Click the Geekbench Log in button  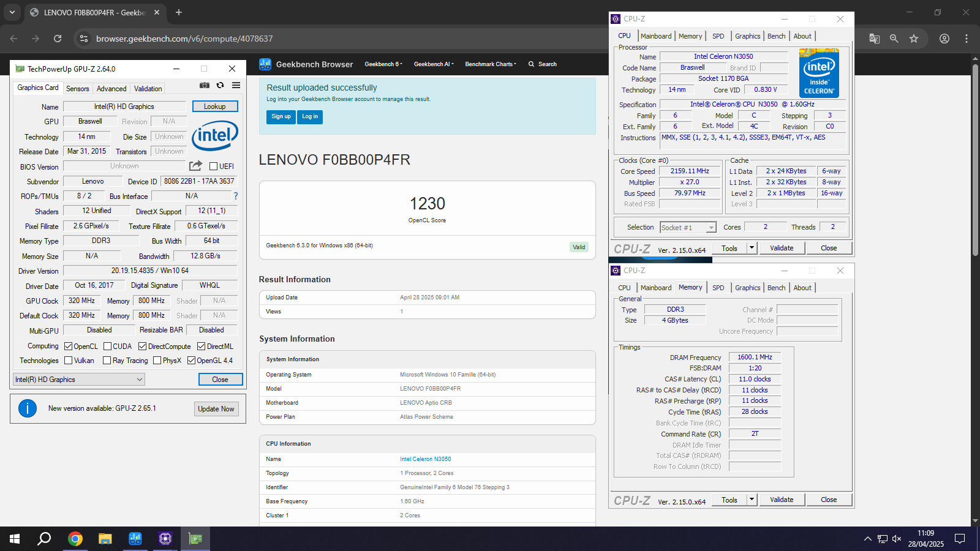(x=310, y=117)
